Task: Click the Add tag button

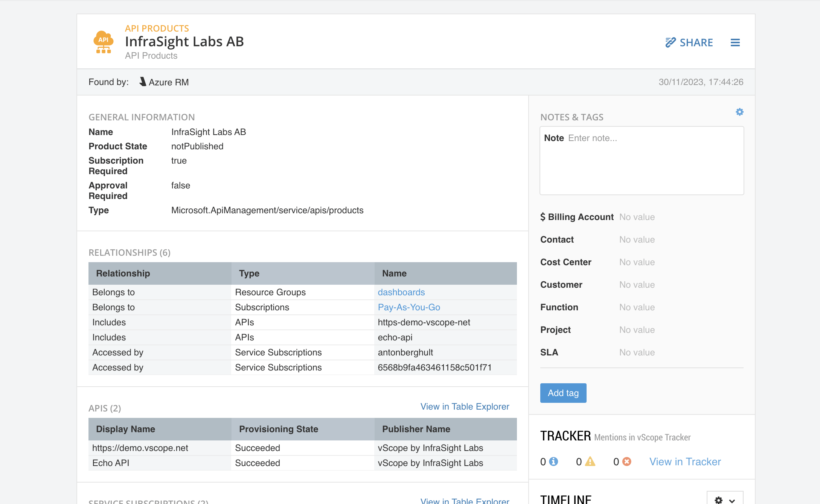Action: pos(563,393)
